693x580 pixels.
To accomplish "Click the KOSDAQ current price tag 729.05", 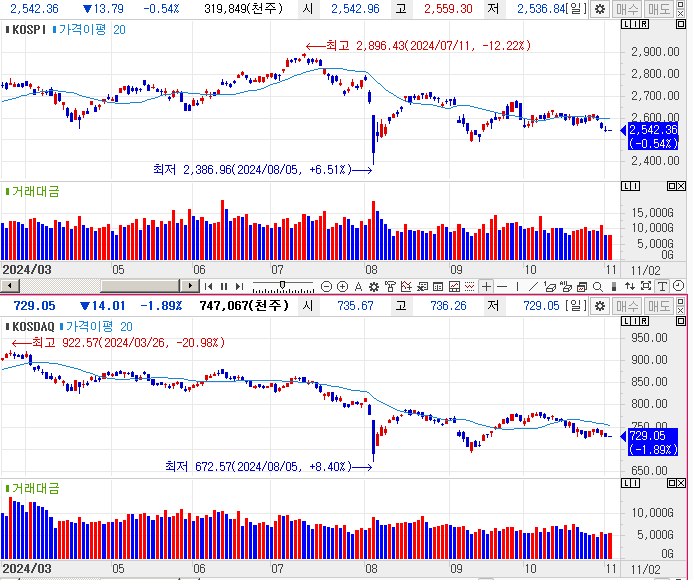I will tap(653, 442).
